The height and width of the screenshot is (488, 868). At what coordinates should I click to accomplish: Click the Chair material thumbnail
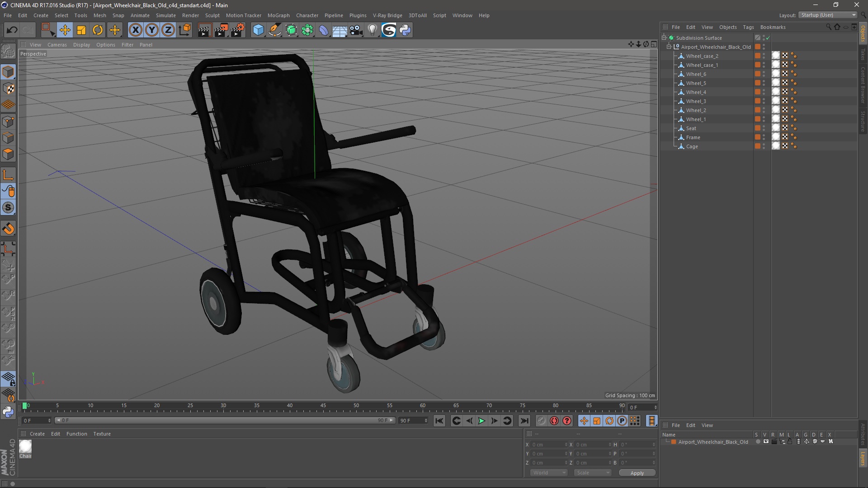[25, 446]
